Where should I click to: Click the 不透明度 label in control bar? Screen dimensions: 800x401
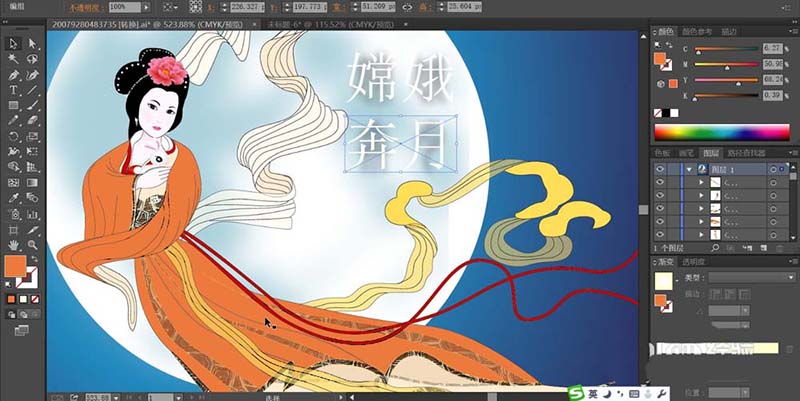pyautogui.click(x=87, y=7)
